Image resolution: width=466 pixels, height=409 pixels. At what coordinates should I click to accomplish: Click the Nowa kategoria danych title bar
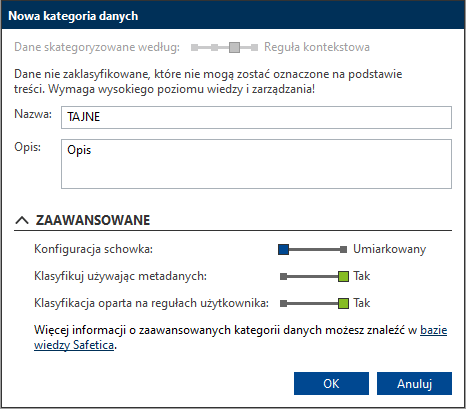point(233,16)
